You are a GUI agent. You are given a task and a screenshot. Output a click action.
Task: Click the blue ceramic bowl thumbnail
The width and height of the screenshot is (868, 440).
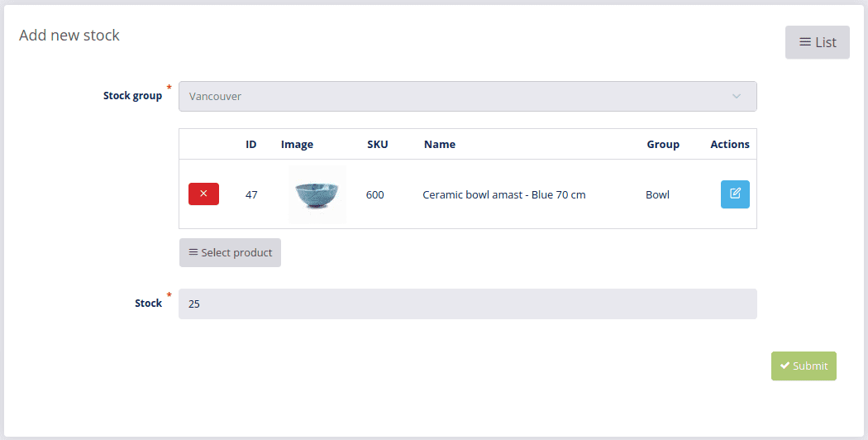[317, 194]
